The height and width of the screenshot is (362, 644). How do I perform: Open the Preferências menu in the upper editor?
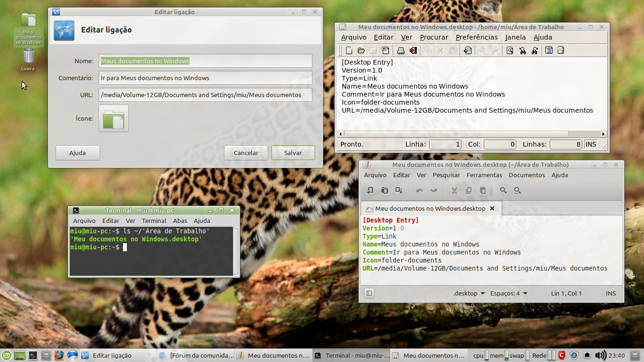(x=477, y=37)
